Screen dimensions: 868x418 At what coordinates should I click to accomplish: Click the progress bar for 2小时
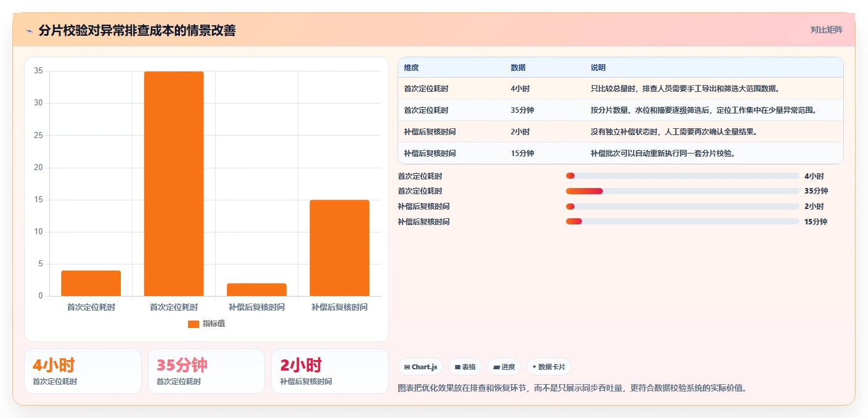pyautogui.click(x=682, y=207)
